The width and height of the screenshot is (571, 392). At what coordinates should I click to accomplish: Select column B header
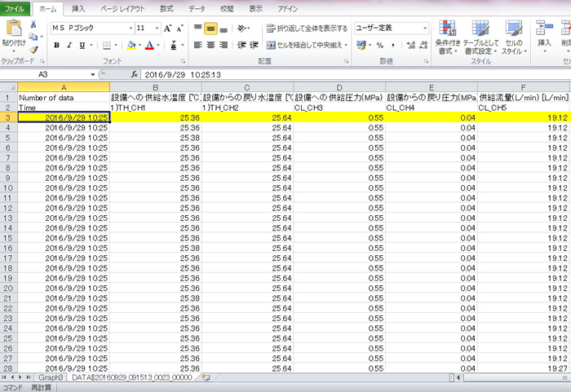156,87
